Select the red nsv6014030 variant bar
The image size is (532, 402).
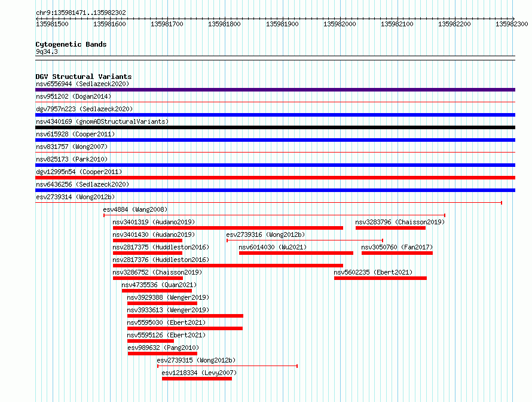tap(296, 253)
